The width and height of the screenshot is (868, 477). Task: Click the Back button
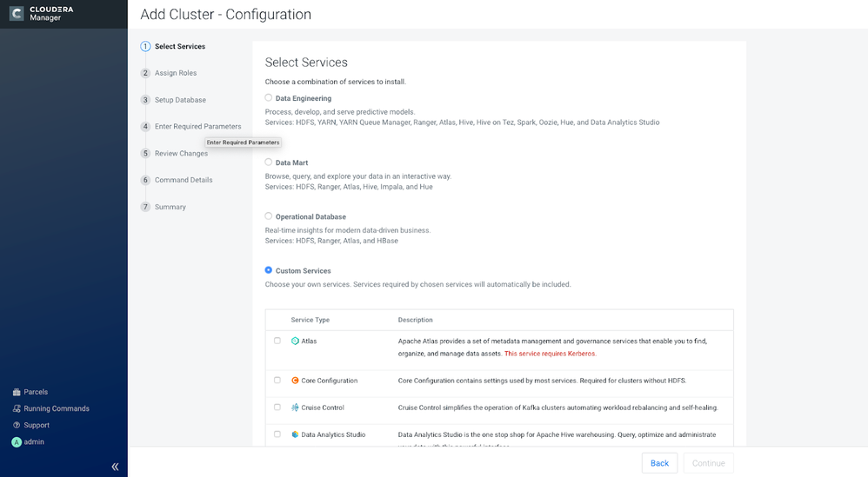(659, 463)
